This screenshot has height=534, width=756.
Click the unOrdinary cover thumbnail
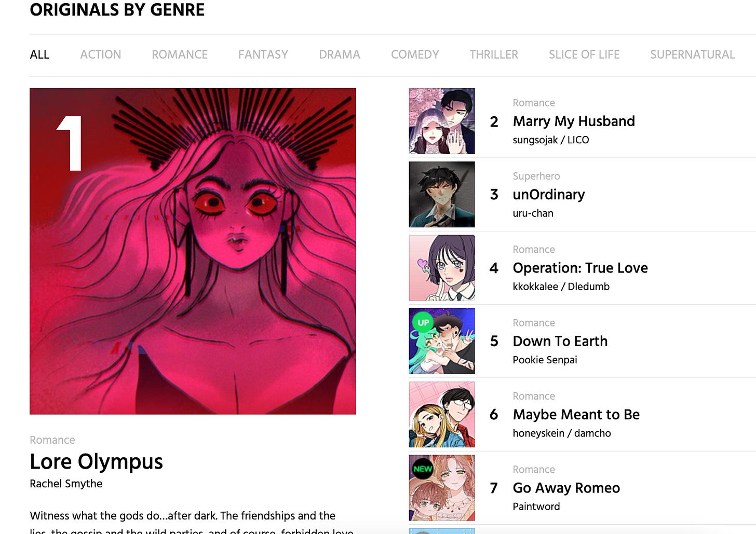coord(442,195)
